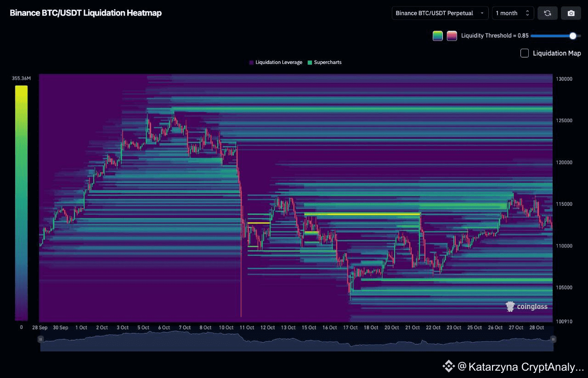588x378 pixels.
Task: Toggle the Liquidation Leverage legend series
Action: click(x=276, y=62)
